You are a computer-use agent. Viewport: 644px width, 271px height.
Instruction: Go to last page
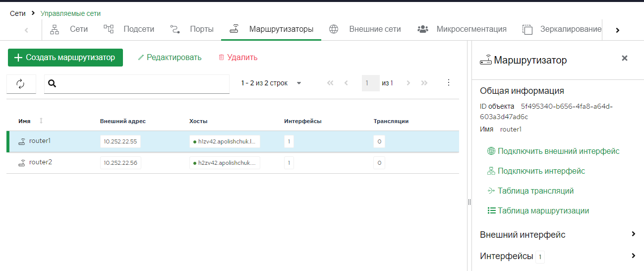[x=424, y=83]
